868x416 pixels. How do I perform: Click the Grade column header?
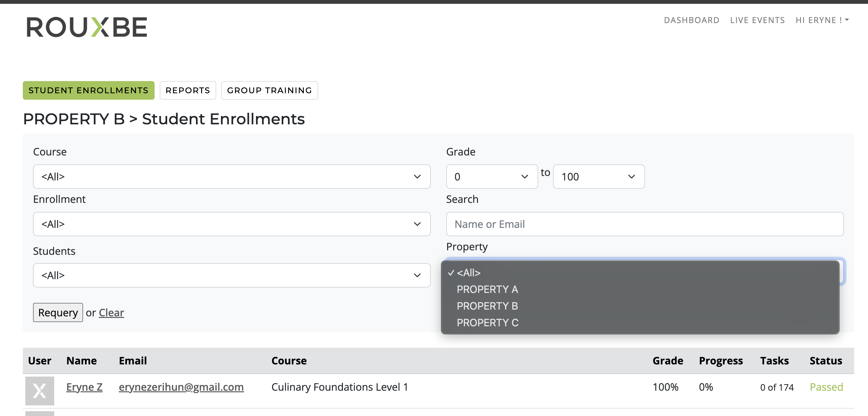point(668,361)
